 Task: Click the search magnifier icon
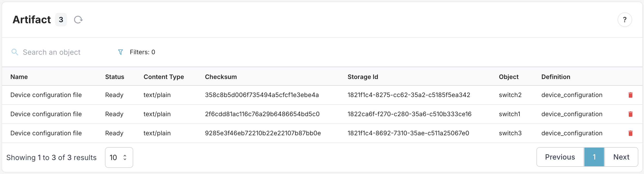pyautogui.click(x=15, y=52)
